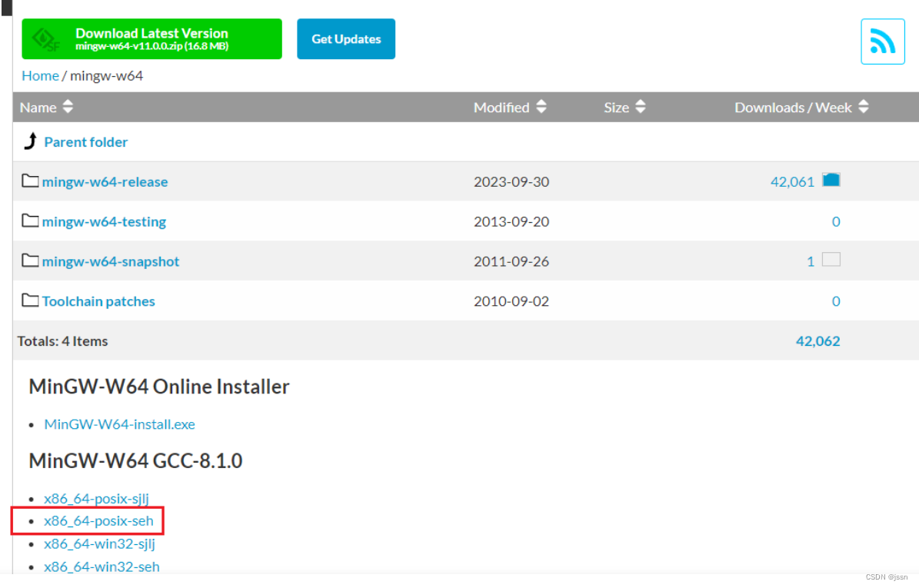Screen dimensions: 919x588
Task: Click the RSS feed icon
Action: (882, 42)
